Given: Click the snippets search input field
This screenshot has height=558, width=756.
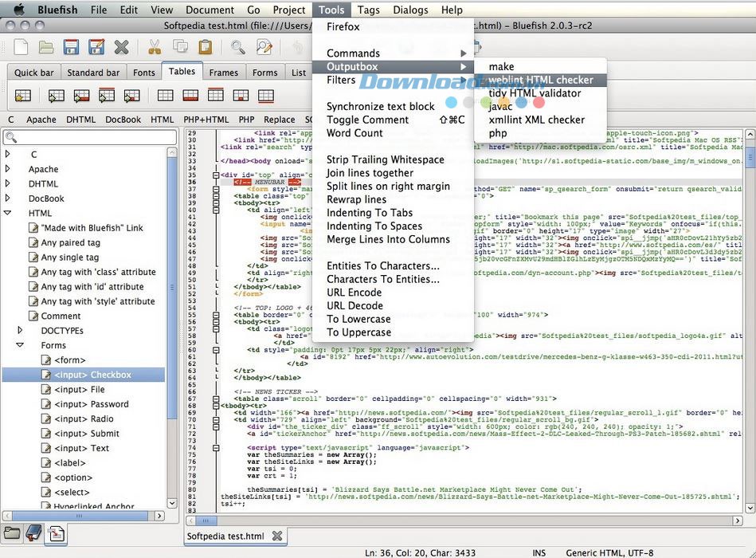Looking at the screenshot, I should pos(89,138).
